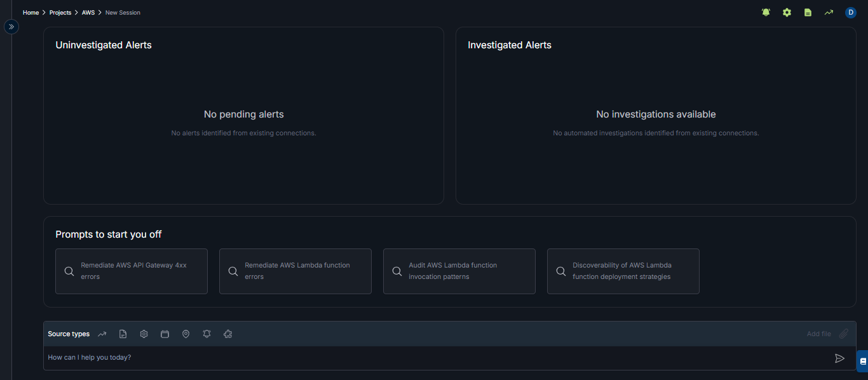Toggle the document source type icon
Image resolution: width=868 pixels, height=380 pixels.
[x=123, y=334]
